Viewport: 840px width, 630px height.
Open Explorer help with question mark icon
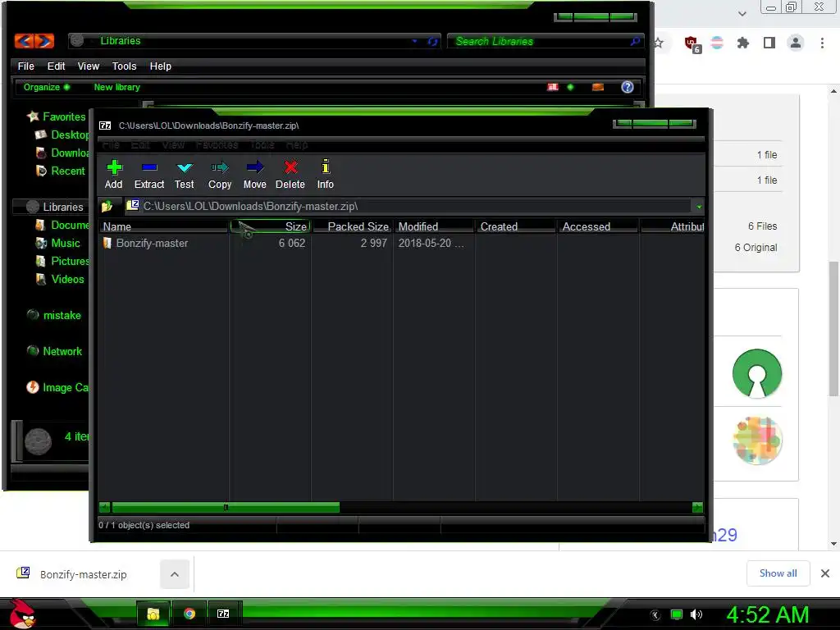(628, 87)
